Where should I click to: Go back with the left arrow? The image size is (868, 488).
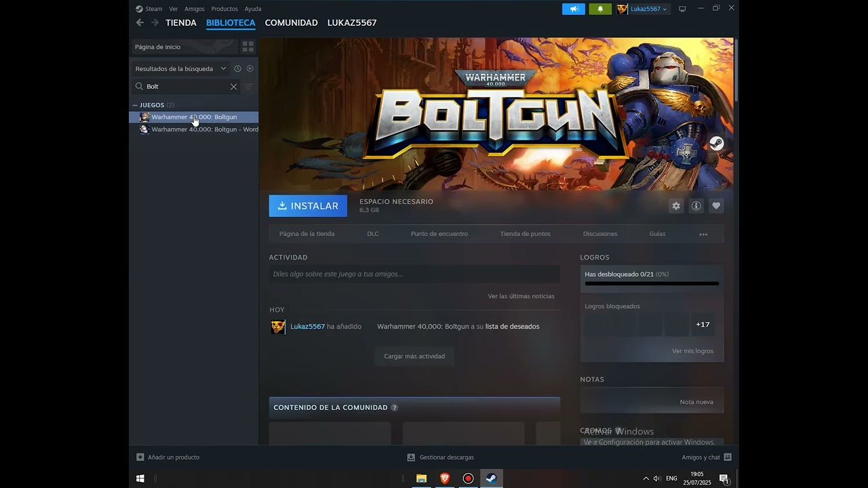140,22
